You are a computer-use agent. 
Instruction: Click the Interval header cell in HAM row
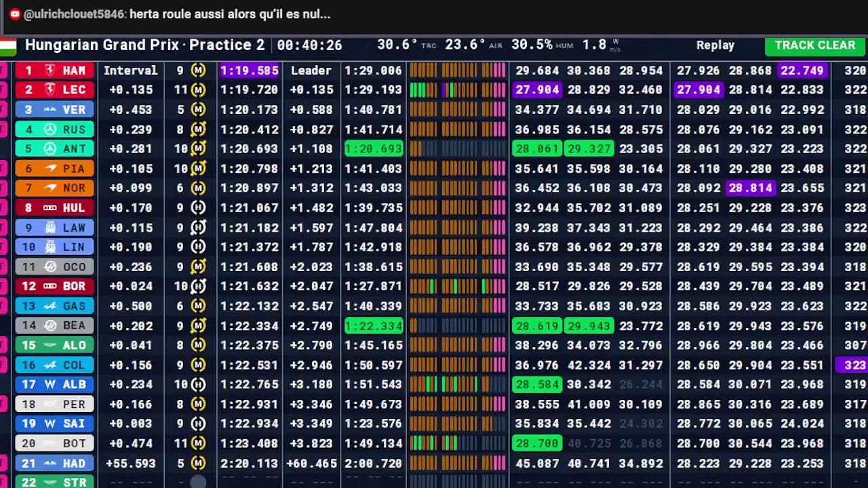pos(130,70)
